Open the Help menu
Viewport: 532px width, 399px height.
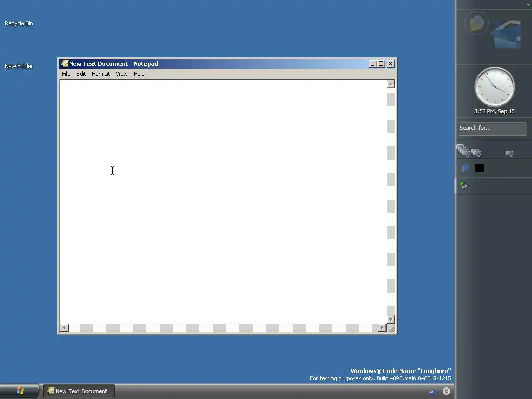139,74
